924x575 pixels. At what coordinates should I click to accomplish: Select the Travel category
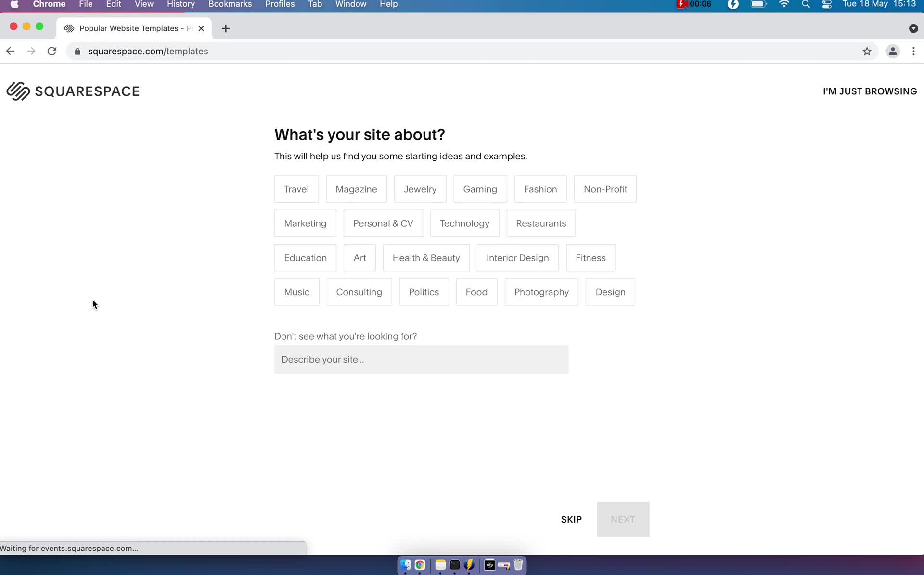coord(296,189)
